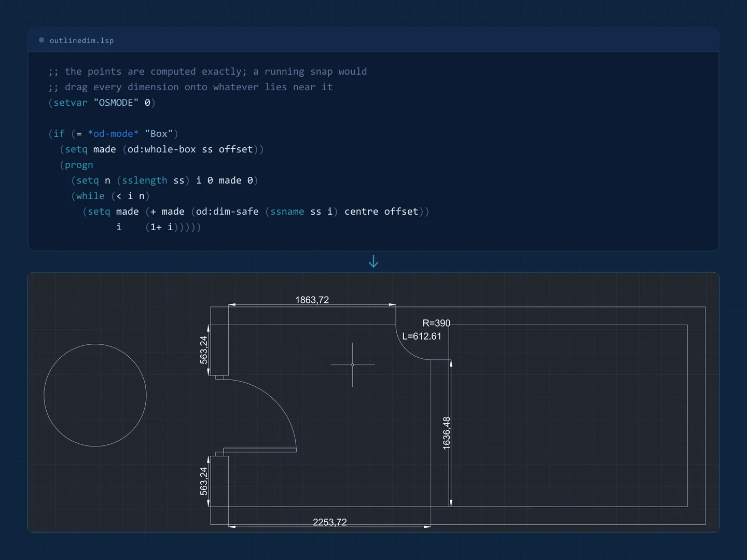Pick the upper 563,24 vertical dimension
This screenshot has height=560, width=747.
203,349
